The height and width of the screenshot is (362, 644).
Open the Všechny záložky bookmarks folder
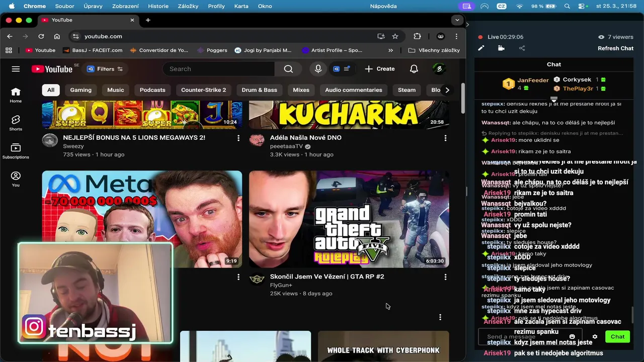[434, 50]
